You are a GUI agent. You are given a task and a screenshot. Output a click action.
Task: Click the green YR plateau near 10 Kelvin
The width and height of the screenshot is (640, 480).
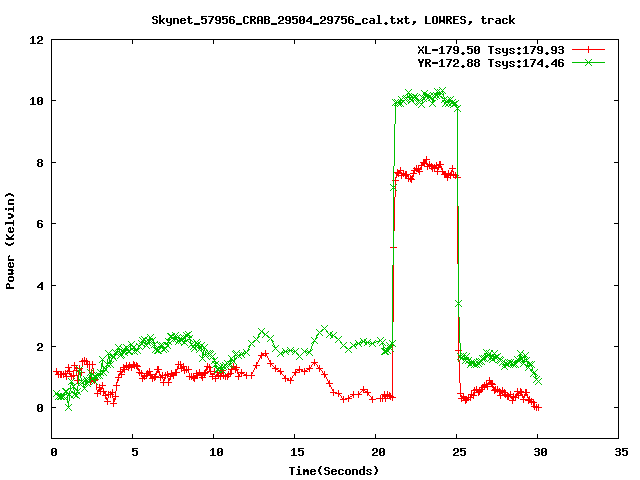coord(427,98)
